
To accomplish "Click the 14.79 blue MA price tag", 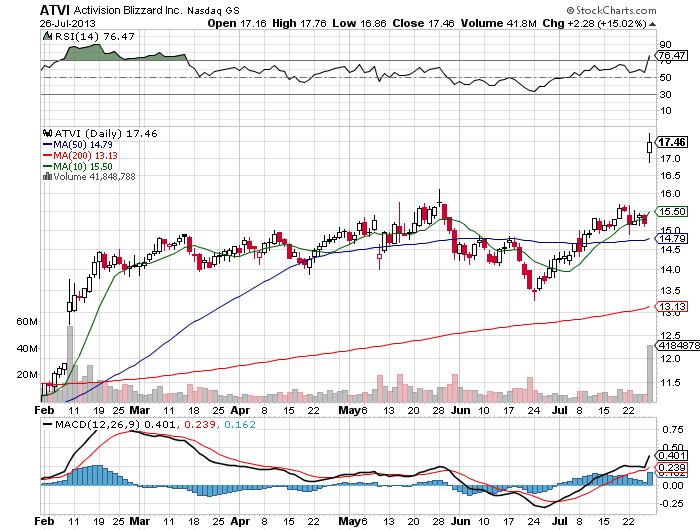I will (x=672, y=238).
